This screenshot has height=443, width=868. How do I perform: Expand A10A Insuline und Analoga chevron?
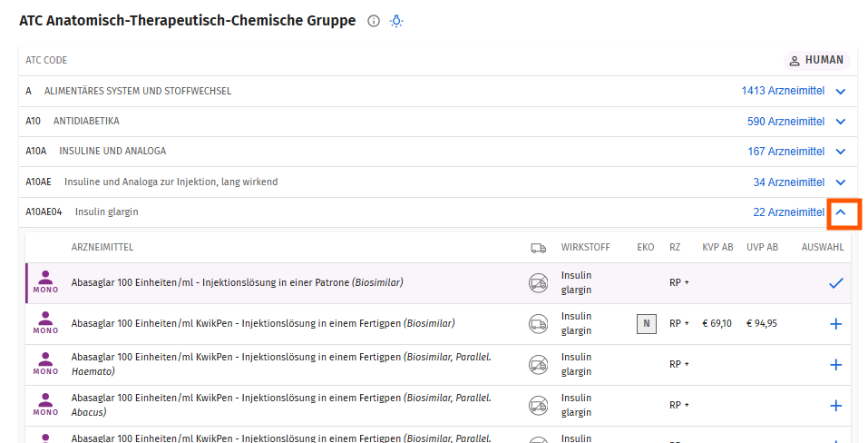840,152
